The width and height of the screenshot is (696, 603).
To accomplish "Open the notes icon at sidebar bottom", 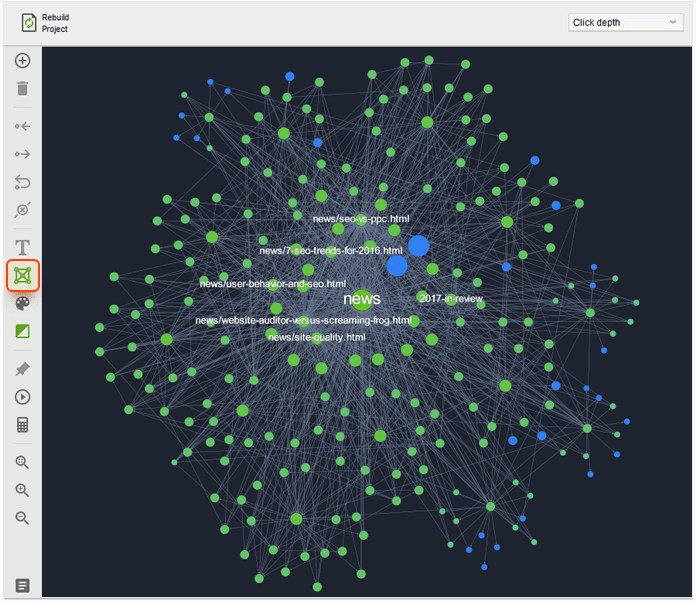I will pyautogui.click(x=22, y=585).
